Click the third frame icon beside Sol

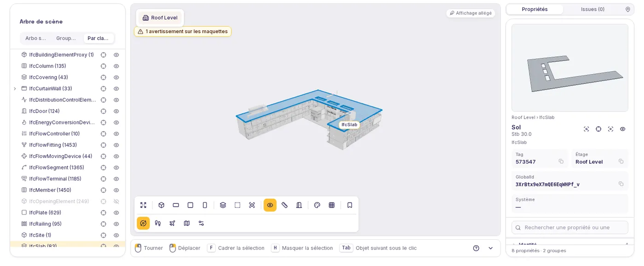pos(610,129)
